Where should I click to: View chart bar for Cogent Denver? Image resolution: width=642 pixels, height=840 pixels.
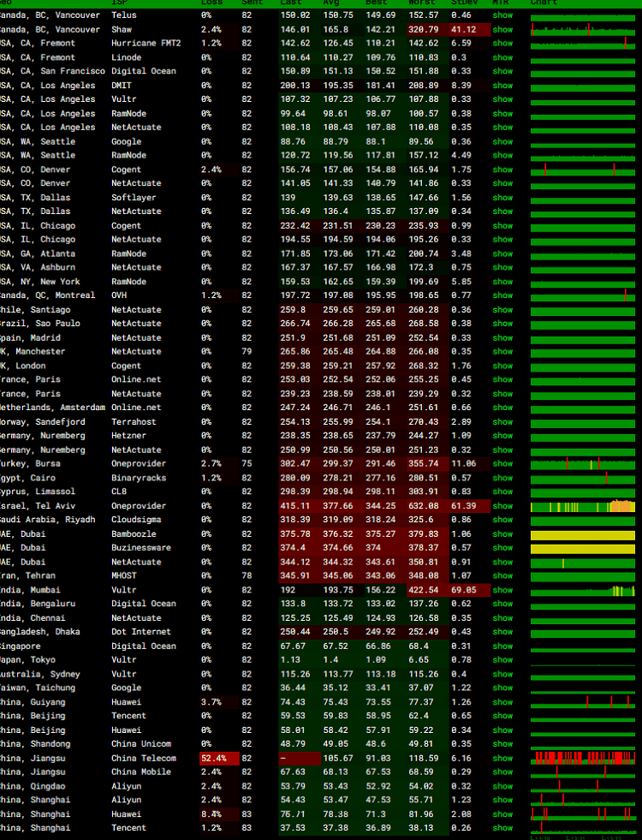[583, 170]
